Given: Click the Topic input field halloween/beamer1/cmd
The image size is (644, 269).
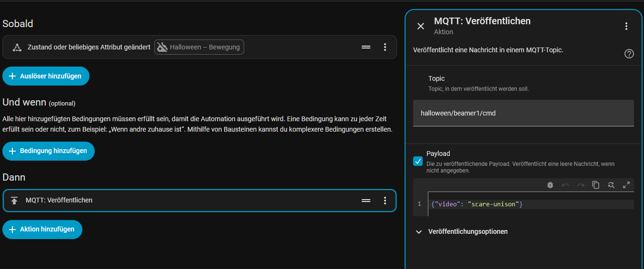Looking at the screenshot, I should 524,113.
